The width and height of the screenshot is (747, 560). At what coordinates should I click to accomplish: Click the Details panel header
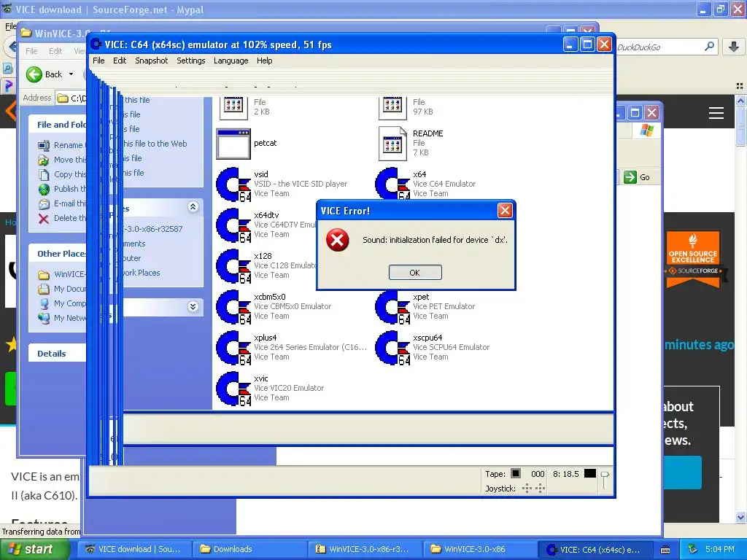coord(57,354)
